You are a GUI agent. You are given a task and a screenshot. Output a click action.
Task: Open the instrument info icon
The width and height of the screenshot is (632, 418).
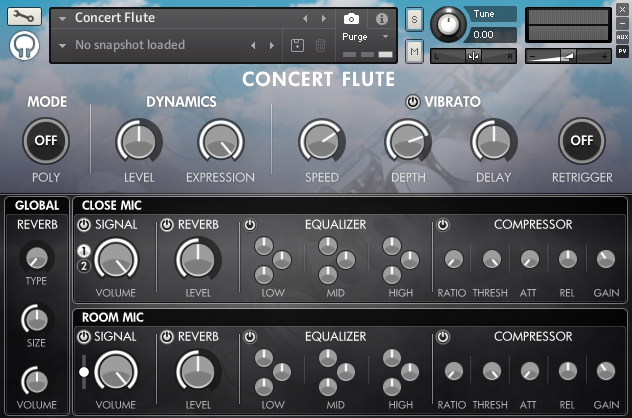point(382,19)
